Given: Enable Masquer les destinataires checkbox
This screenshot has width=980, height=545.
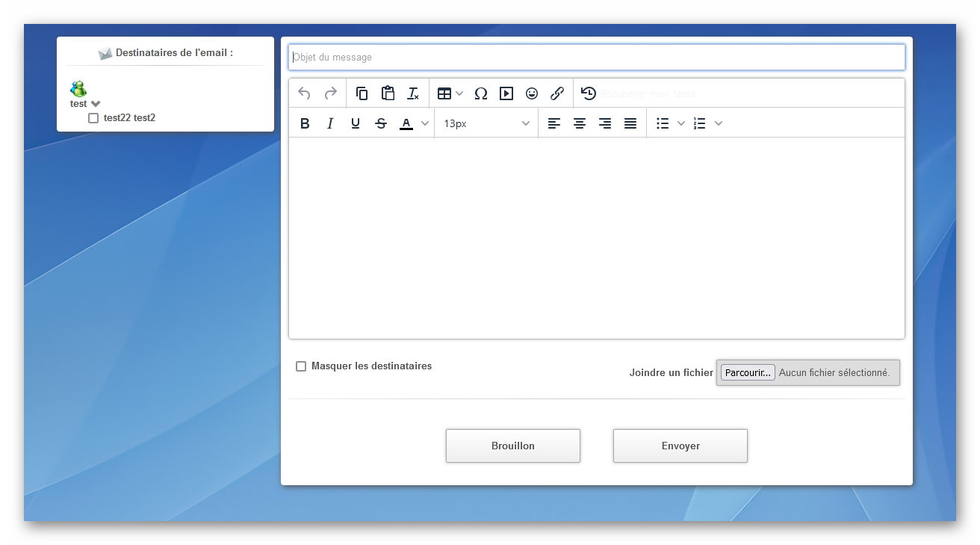Looking at the screenshot, I should pyautogui.click(x=301, y=366).
